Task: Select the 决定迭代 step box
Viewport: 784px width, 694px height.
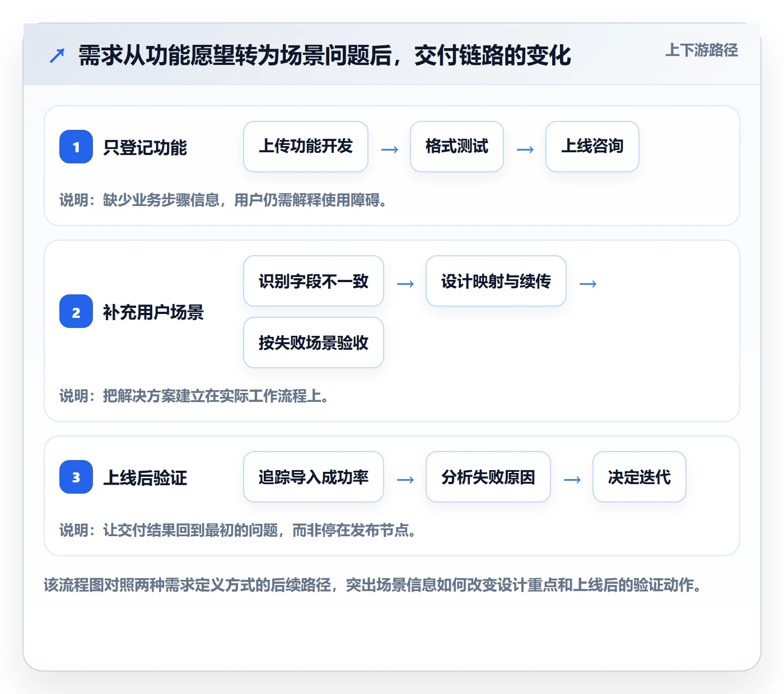Action: click(x=640, y=477)
